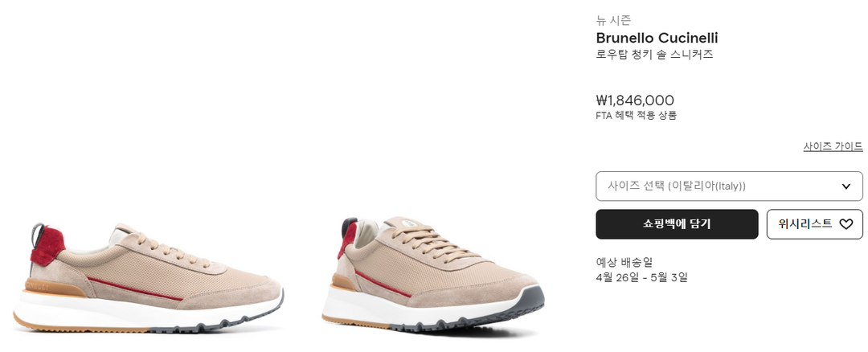The width and height of the screenshot is (868, 352).
Task: Click the 뉴 시즌 label
Action: pyautogui.click(x=613, y=20)
